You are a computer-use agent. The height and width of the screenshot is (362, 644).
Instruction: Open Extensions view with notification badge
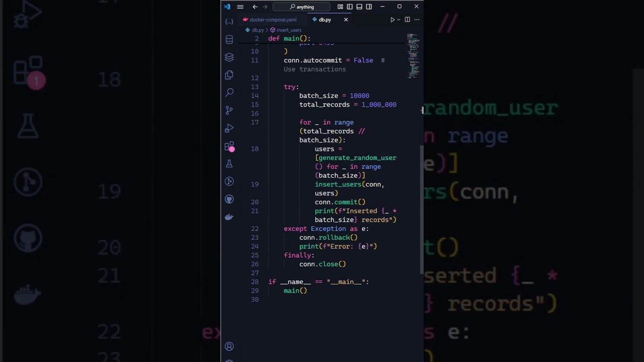pyautogui.click(x=229, y=146)
